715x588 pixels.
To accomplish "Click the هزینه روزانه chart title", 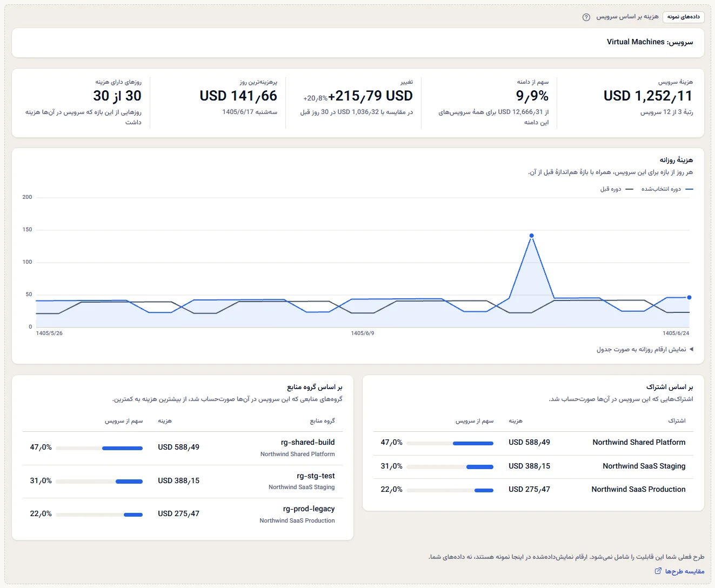I will (676, 160).
